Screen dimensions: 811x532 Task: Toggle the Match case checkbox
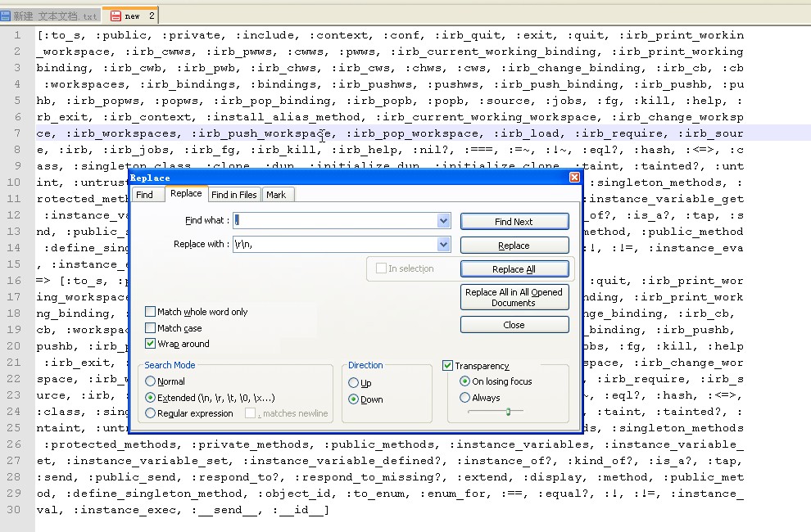pos(151,328)
